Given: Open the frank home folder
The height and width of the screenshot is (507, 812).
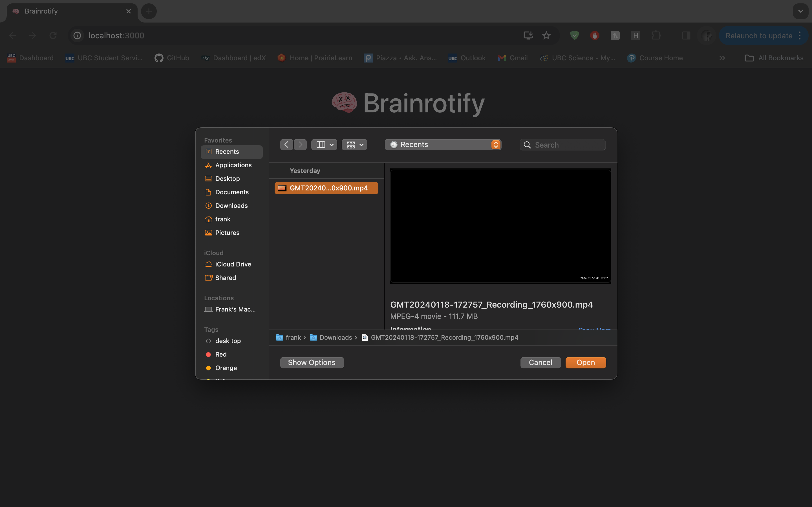Looking at the screenshot, I should coord(222,219).
